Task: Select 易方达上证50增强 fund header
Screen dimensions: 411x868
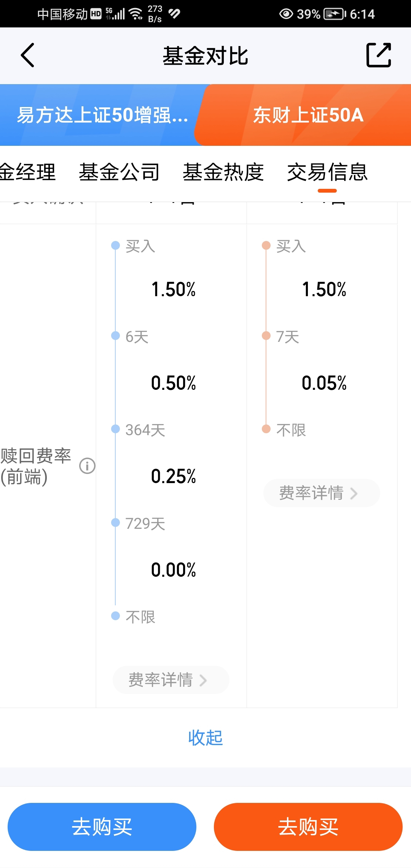Action: [x=102, y=115]
